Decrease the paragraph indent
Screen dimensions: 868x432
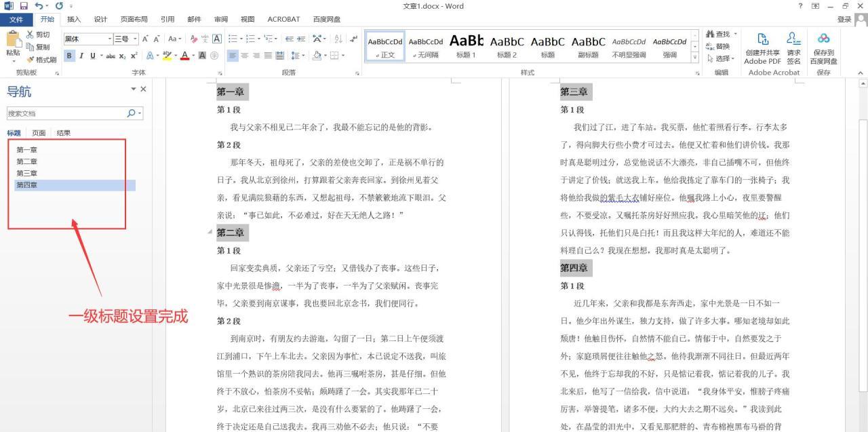click(290, 39)
